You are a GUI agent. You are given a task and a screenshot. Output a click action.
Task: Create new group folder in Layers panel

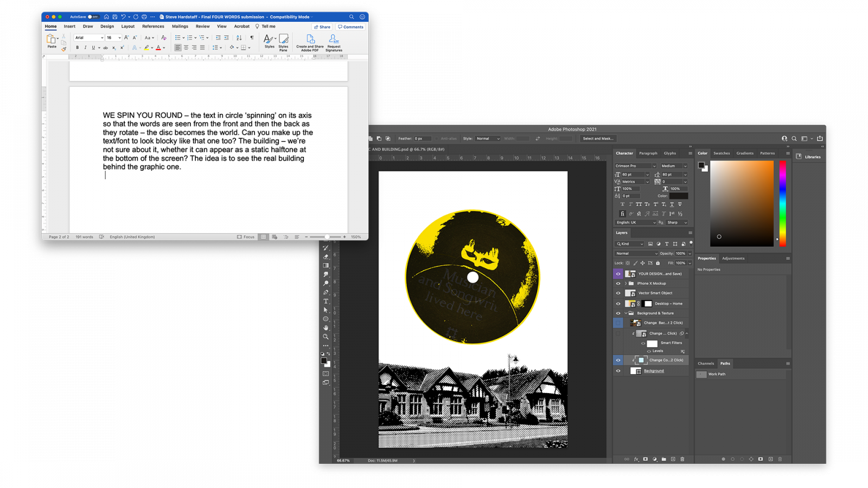click(x=663, y=459)
